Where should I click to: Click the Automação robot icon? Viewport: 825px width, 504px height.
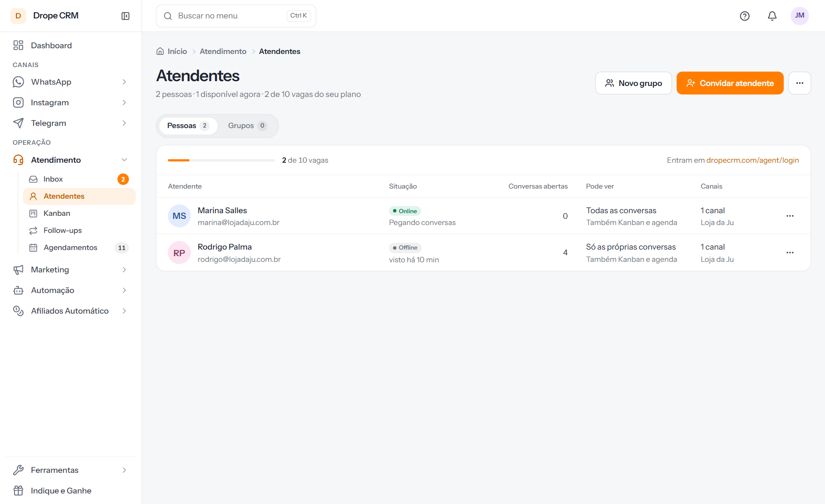pos(18,290)
